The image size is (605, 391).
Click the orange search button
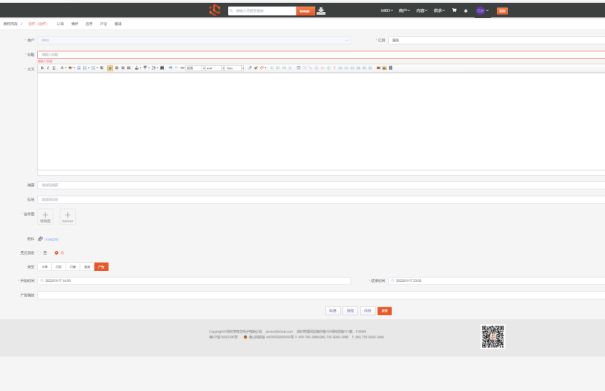point(305,11)
